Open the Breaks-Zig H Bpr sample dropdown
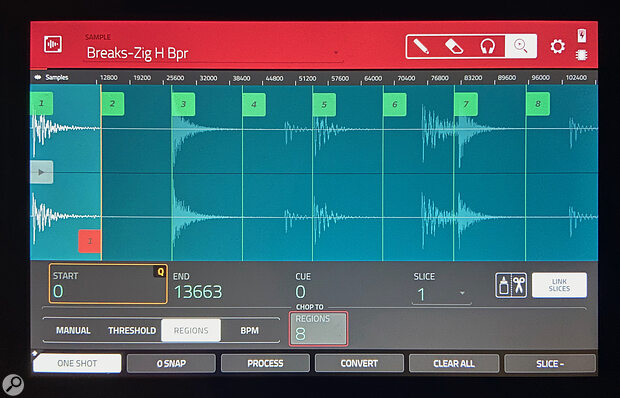 pyautogui.click(x=214, y=53)
